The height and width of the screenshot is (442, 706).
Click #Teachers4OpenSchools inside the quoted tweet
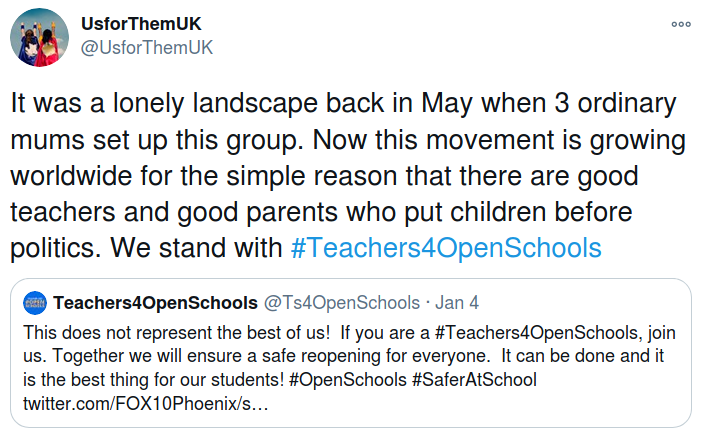pos(536,333)
